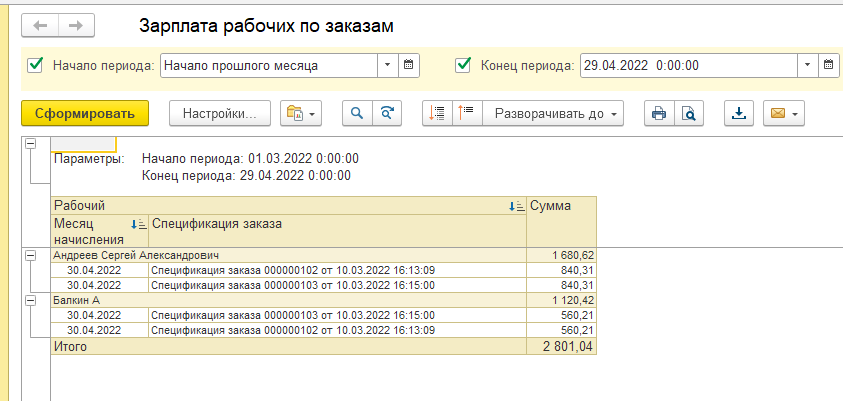Image resolution: width=843 pixels, height=401 pixels.
Task: Save report with download icon
Action: (x=739, y=113)
